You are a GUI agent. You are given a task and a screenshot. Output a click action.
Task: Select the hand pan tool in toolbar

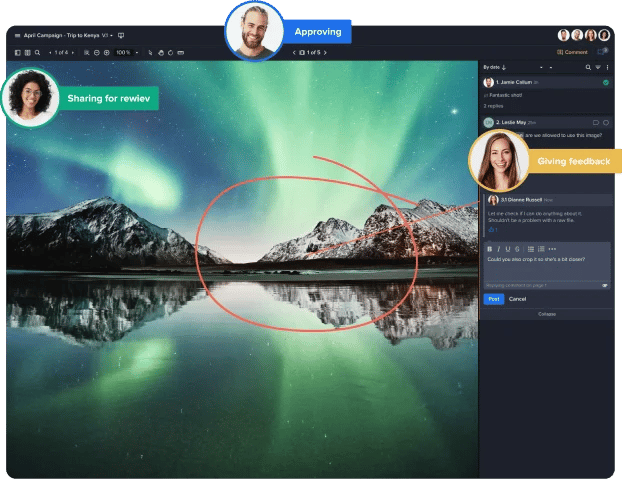pos(161,52)
